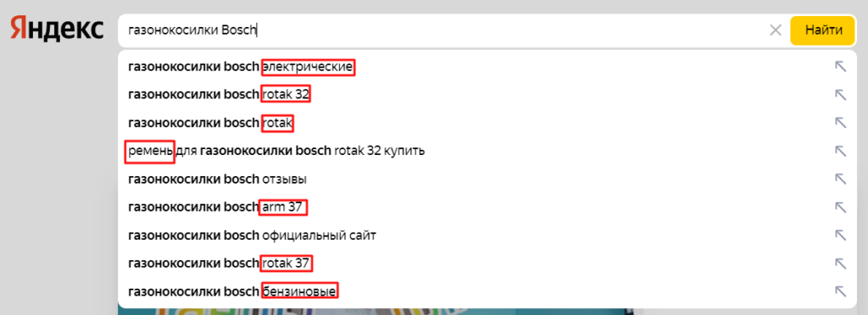
Task: Click arrow icon on официальный сайт row
Action: pyautogui.click(x=840, y=235)
